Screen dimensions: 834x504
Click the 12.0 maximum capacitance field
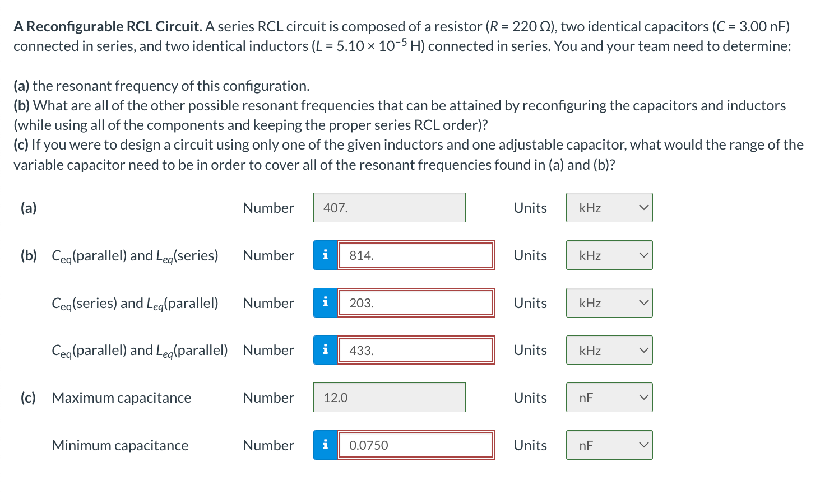pyautogui.click(x=389, y=397)
